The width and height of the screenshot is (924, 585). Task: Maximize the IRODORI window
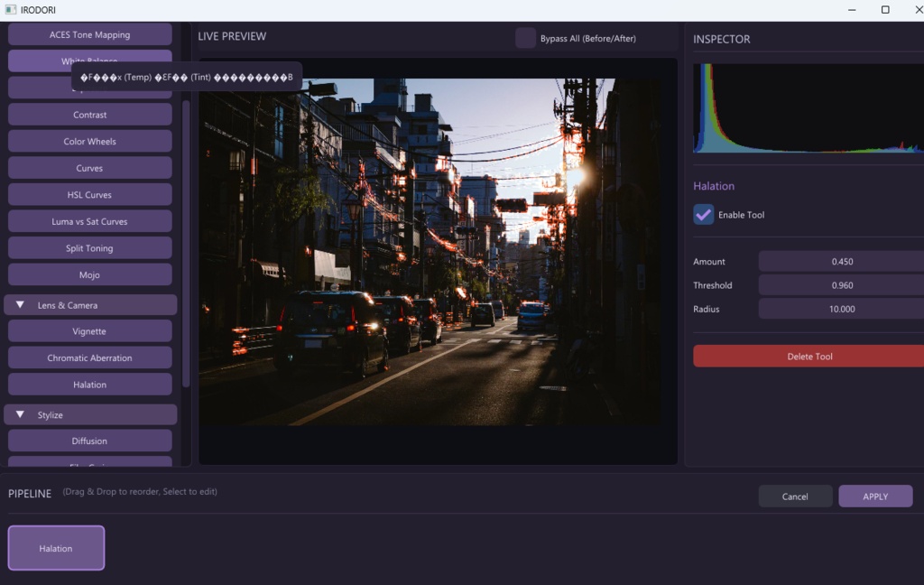pos(885,9)
